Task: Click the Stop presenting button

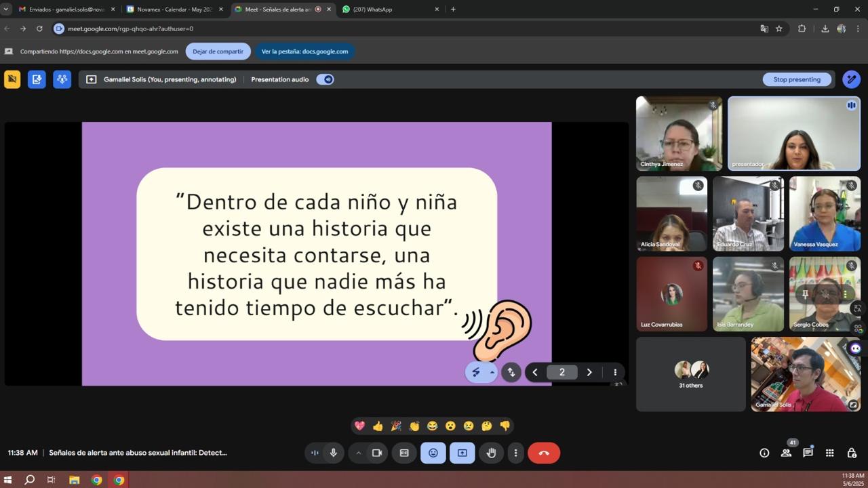Action: tap(797, 79)
